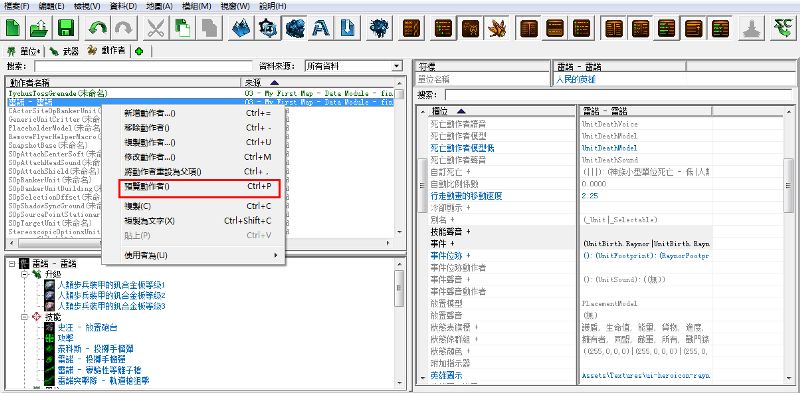Screen dimensions: 800x393
Task: Open the 模組(M) menu
Action: [x=196, y=6]
